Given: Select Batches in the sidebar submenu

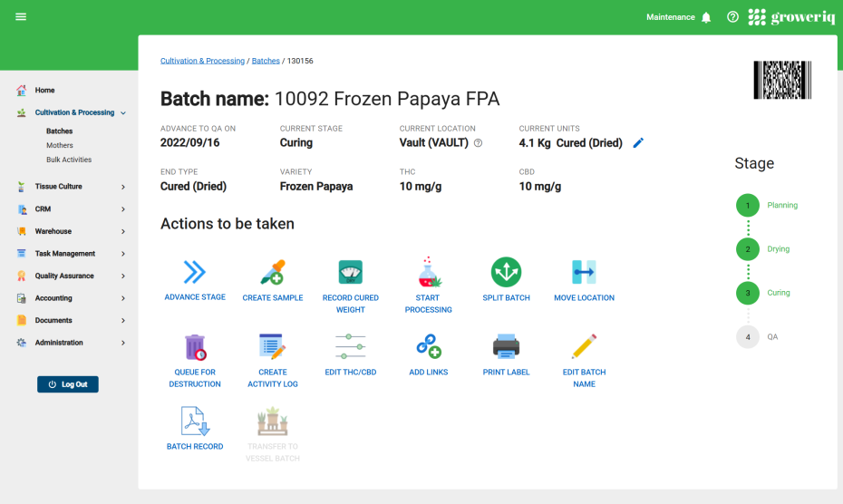Looking at the screenshot, I should (59, 131).
